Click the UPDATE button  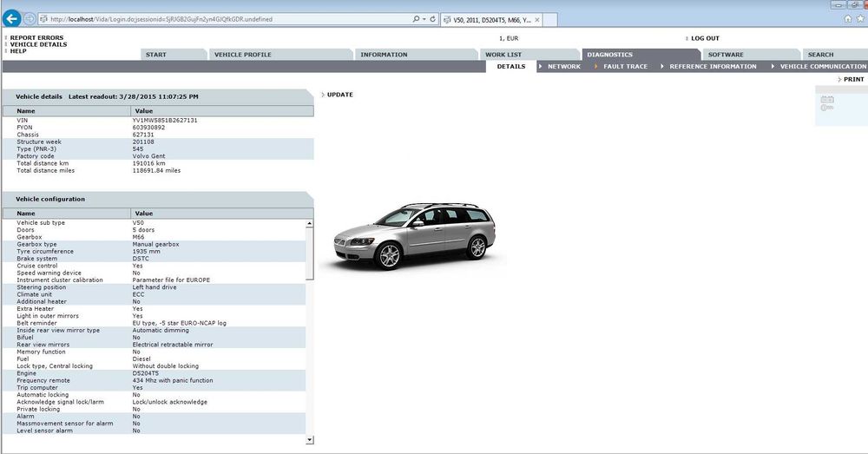coord(339,95)
